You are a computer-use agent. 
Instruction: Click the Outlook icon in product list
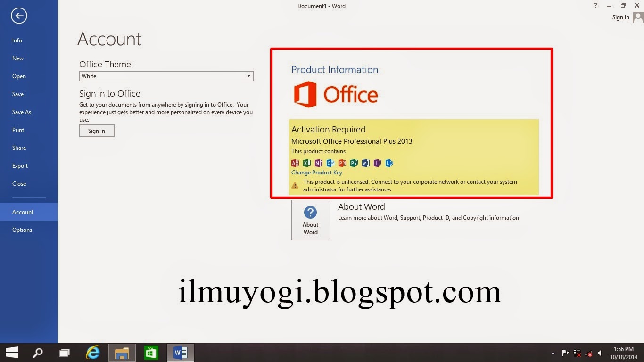[x=330, y=163]
